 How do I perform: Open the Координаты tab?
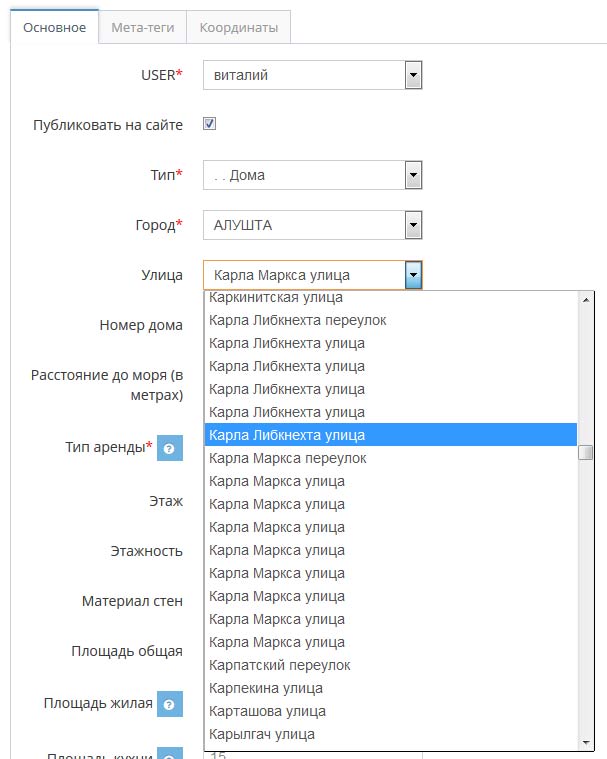pyautogui.click(x=239, y=28)
